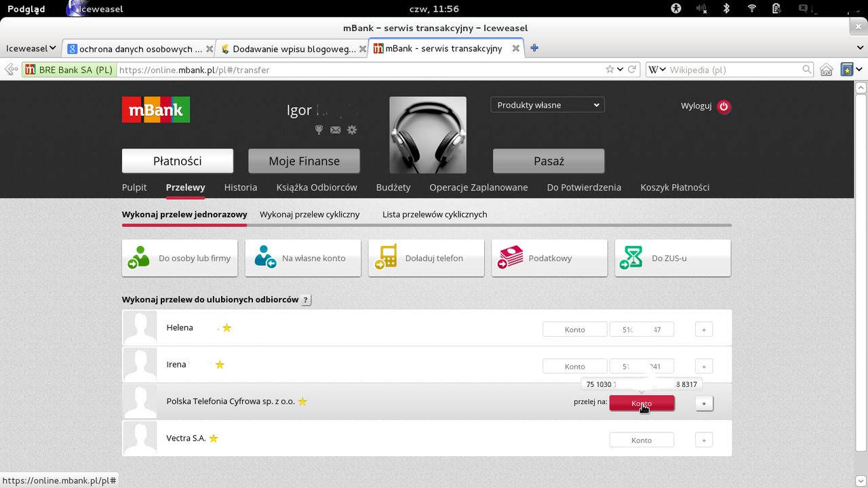Choose the Do ZUS-u transfer option
The height and width of the screenshot is (488, 868).
[x=673, y=258]
